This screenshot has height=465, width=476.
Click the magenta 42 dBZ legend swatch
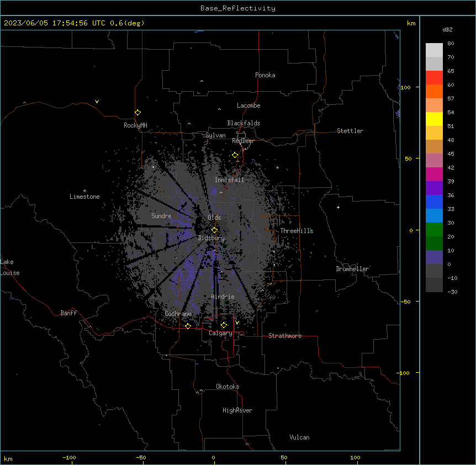pyautogui.click(x=434, y=174)
